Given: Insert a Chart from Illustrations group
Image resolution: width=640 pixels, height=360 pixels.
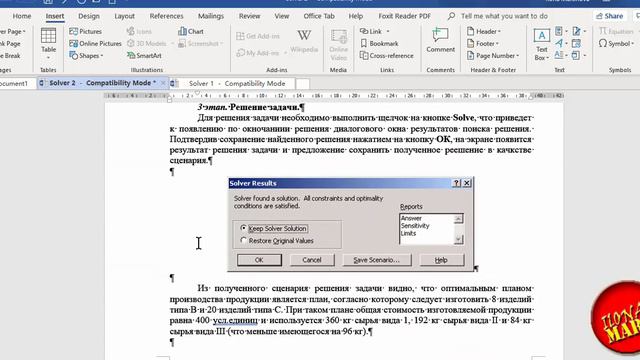Looking at the screenshot, I should pyautogui.click(x=191, y=31).
